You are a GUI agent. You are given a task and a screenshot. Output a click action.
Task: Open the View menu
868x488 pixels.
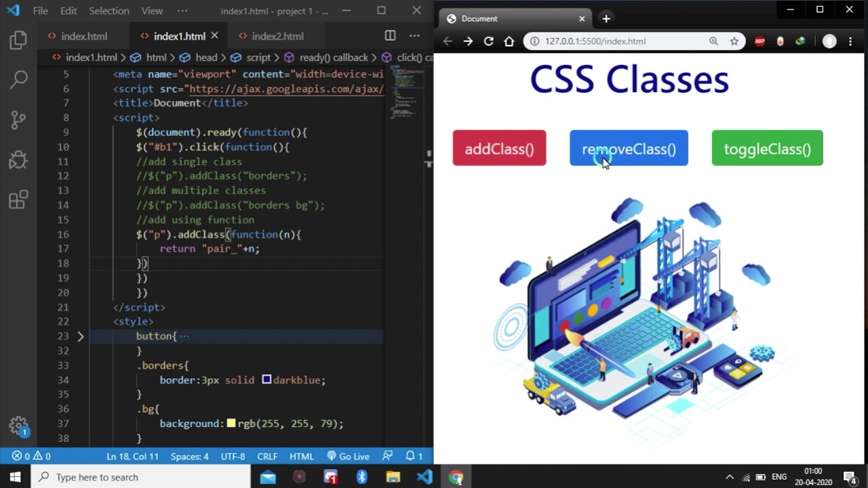tap(152, 11)
